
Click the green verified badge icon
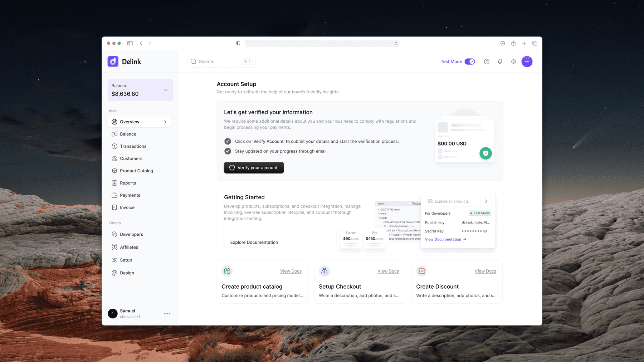pyautogui.click(x=486, y=153)
